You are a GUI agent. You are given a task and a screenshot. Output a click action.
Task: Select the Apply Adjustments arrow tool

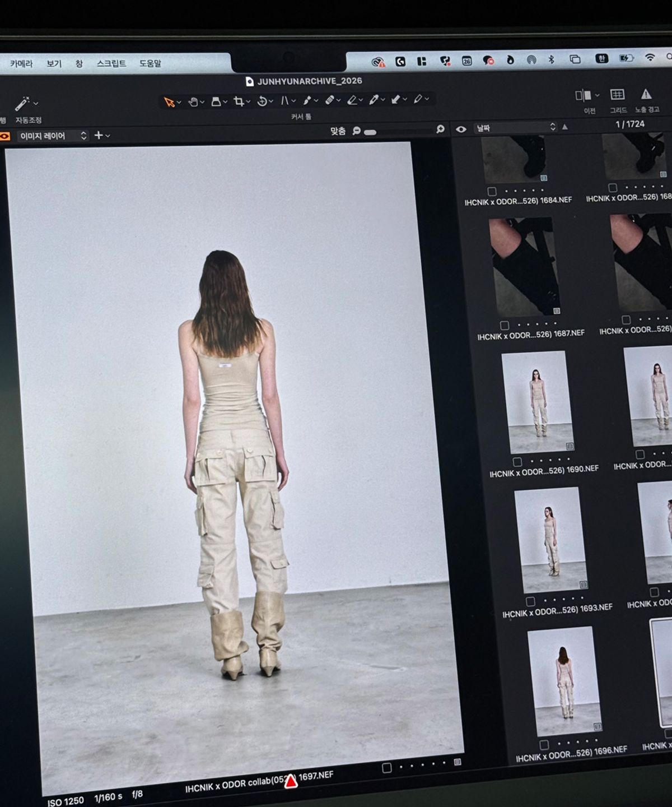(396, 99)
